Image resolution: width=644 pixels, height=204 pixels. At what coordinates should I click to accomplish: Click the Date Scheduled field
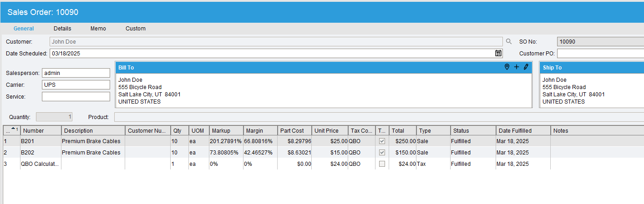(276, 53)
